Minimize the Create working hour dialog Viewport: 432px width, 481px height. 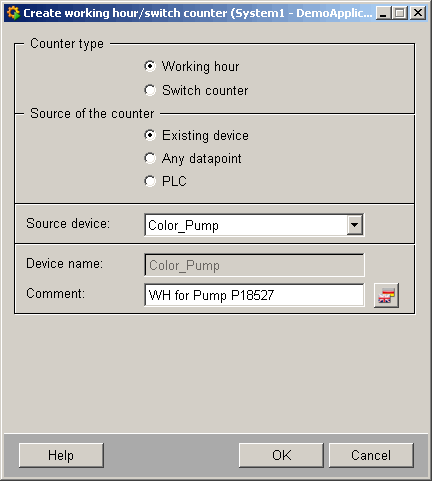point(383,13)
